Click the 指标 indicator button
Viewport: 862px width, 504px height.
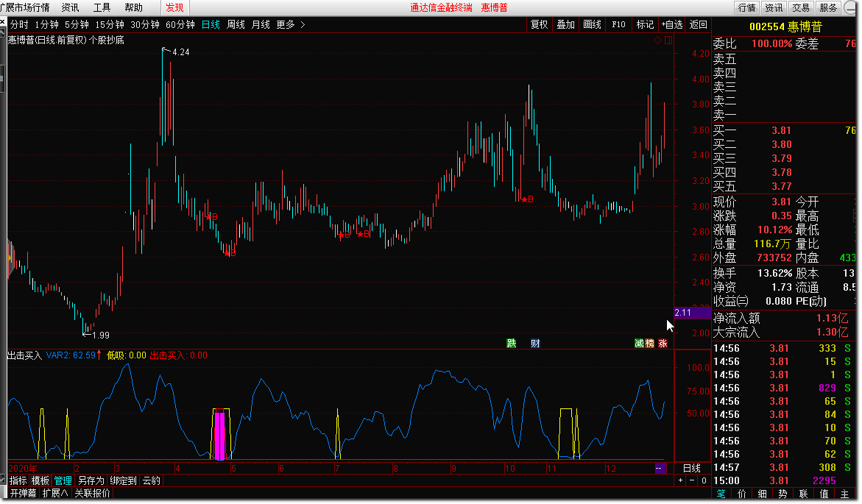pos(18,481)
